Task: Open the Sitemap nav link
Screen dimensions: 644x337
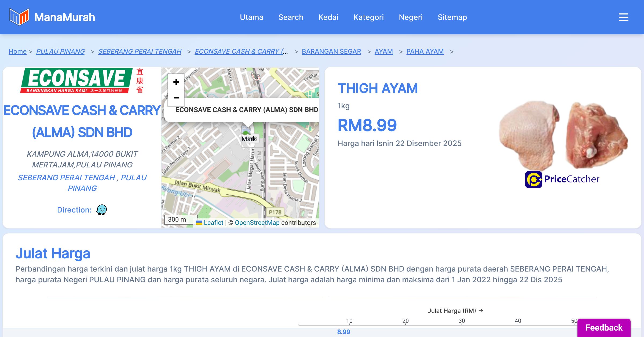Action: coord(452,17)
